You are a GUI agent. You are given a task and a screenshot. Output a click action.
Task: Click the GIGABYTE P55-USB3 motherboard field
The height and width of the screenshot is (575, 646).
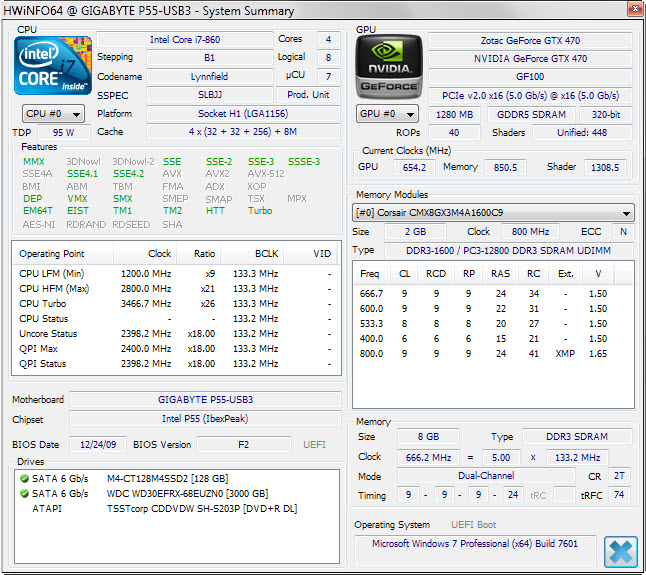coord(205,400)
